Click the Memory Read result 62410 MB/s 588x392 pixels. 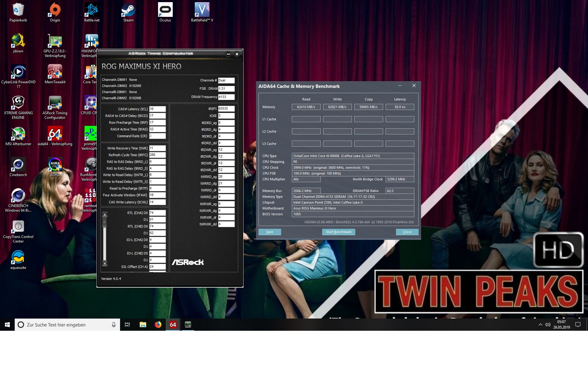tap(306, 107)
